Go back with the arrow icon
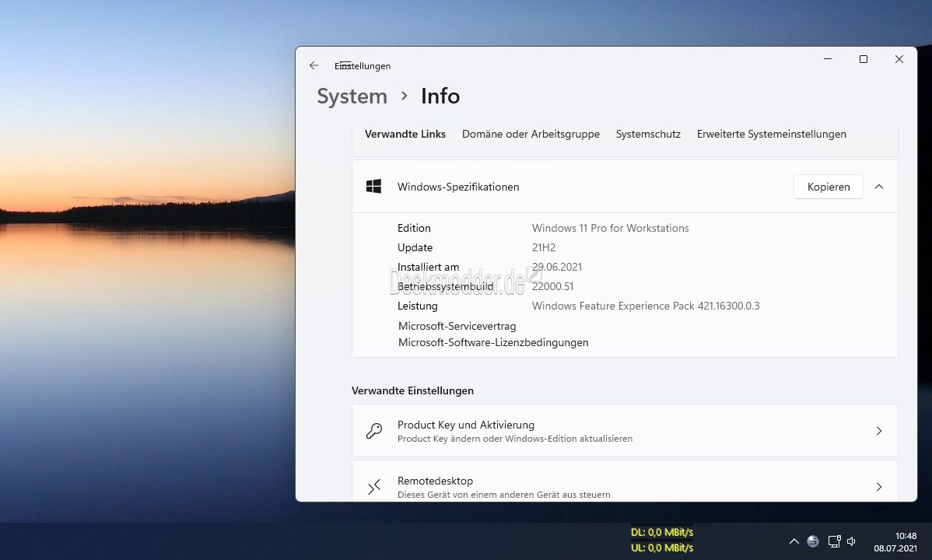The image size is (932, 560). [314, 65]
